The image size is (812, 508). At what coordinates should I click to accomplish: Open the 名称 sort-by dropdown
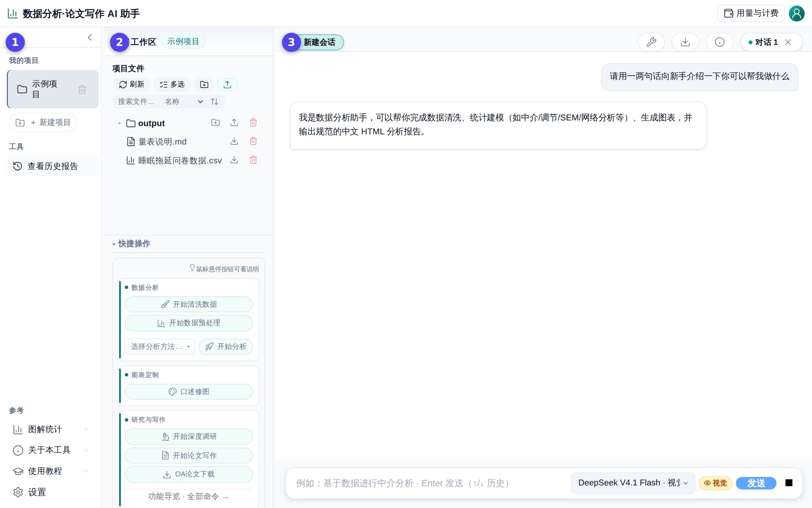tap(184, 102)
